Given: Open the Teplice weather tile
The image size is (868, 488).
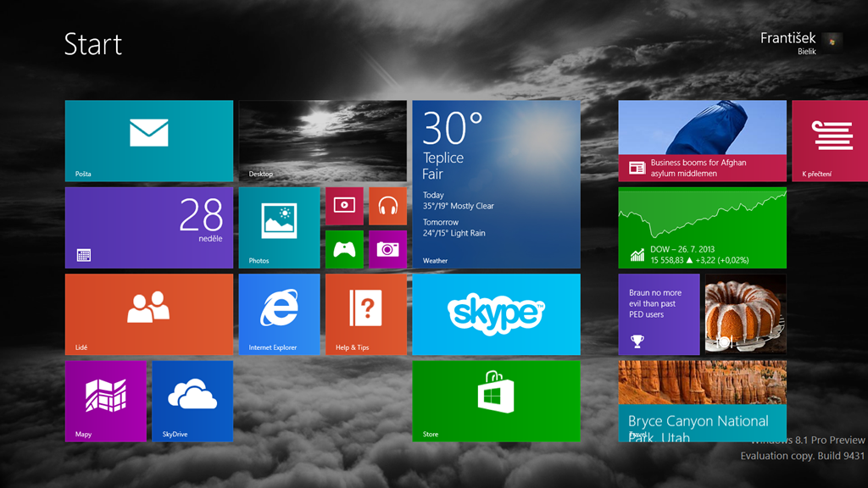Looking at the screenshot, I should point(496,184).
